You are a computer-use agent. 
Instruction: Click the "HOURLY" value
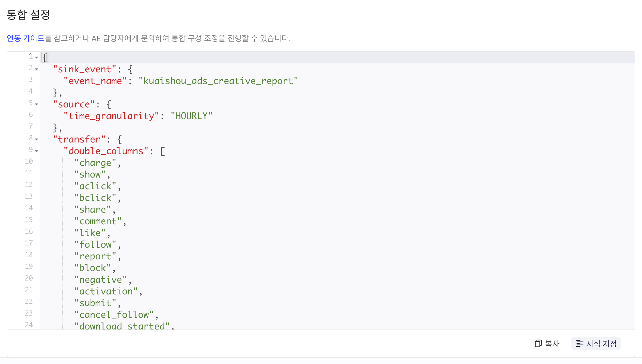click(x=191, y=116)
